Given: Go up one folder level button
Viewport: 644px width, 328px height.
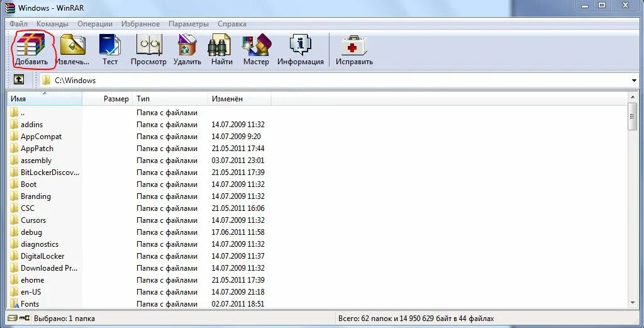Looking at the screenshot, I should [18, 80].
